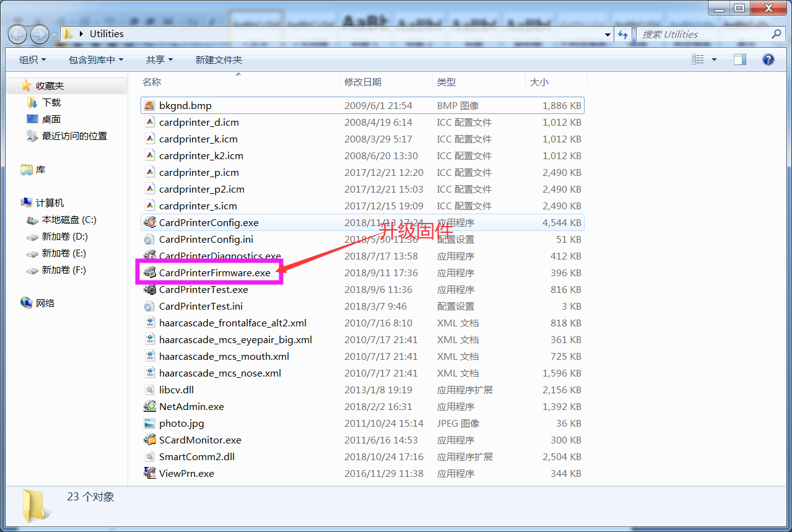Open the help question mark icon
Screen dimensions: 792x532
click(768, 59)
